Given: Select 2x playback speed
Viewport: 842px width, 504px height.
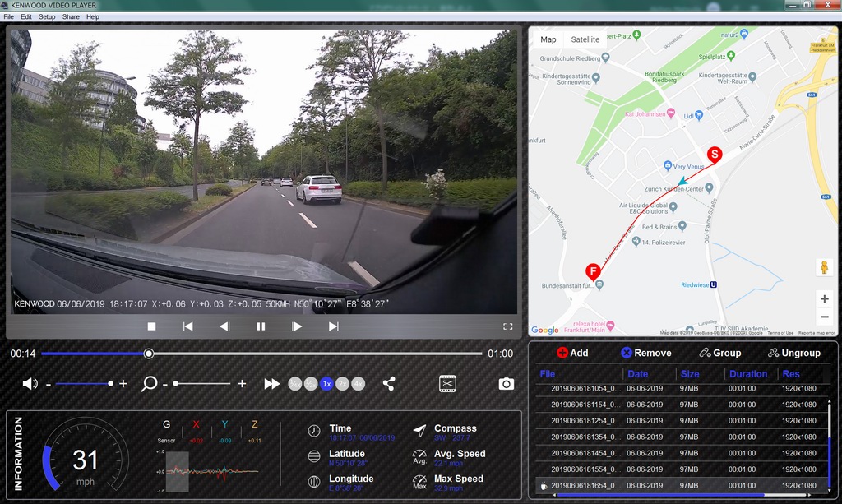Looking at the screenshot, I should (x=342, y=384).
